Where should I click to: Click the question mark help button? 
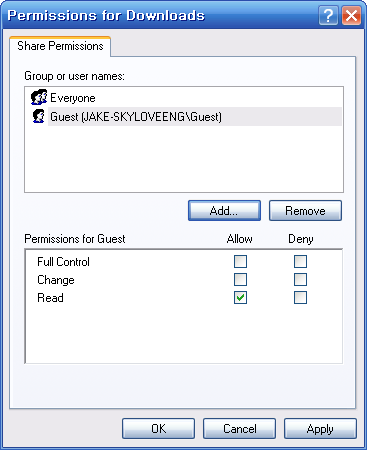[x=328, y=16]
